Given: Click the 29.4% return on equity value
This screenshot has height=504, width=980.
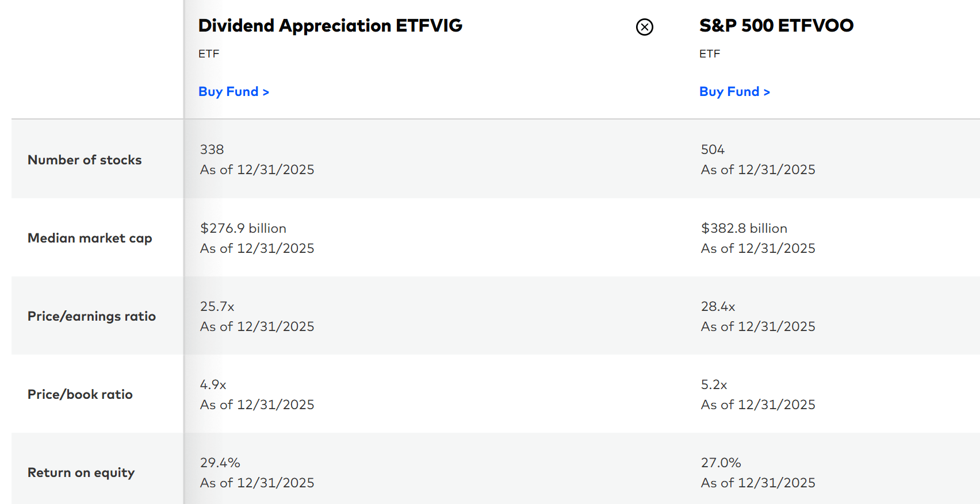Looking at the screenshot, I should coord(220,463).
